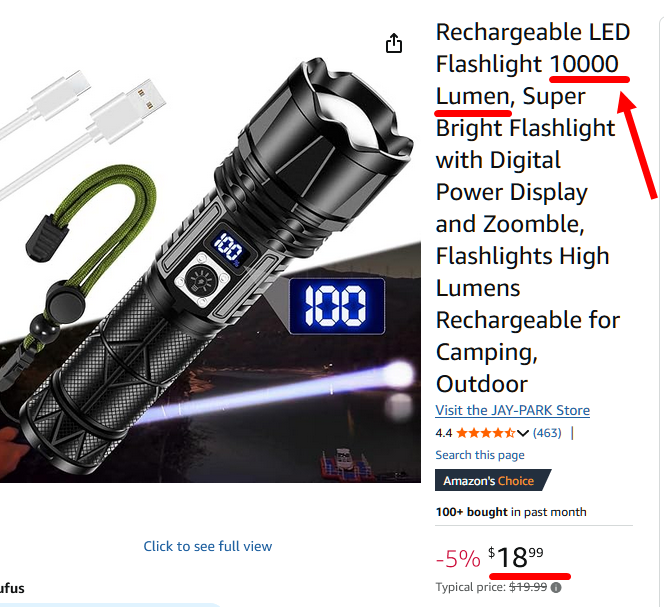664x607 pixels.
Task: Click to see full view link
Action: tap(208, 546)
